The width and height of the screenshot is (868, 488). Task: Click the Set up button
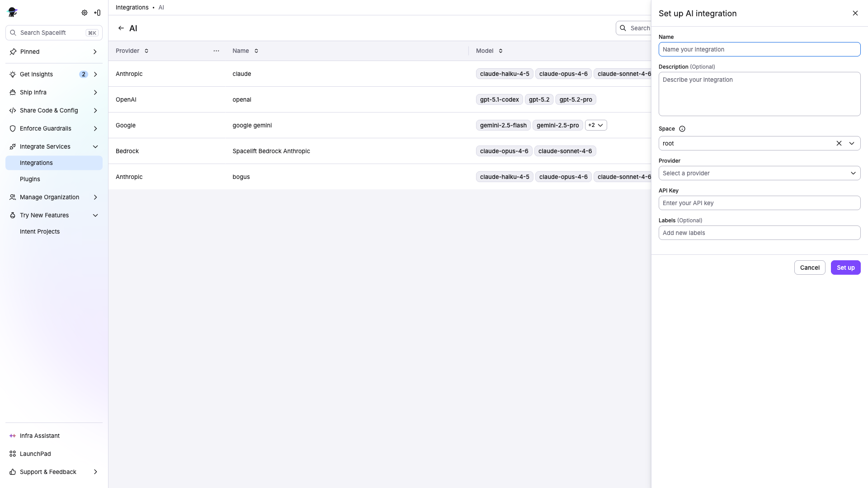point(845,267)
